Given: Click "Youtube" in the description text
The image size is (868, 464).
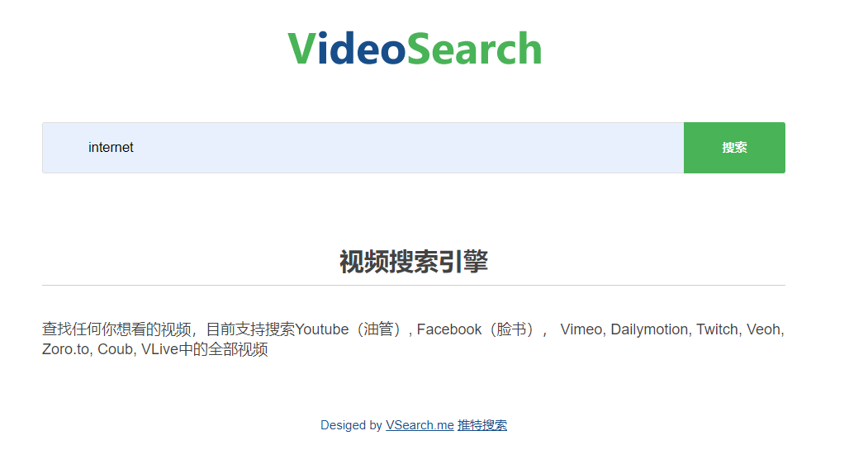Looking at the screenshot, I should pos(322,329).
